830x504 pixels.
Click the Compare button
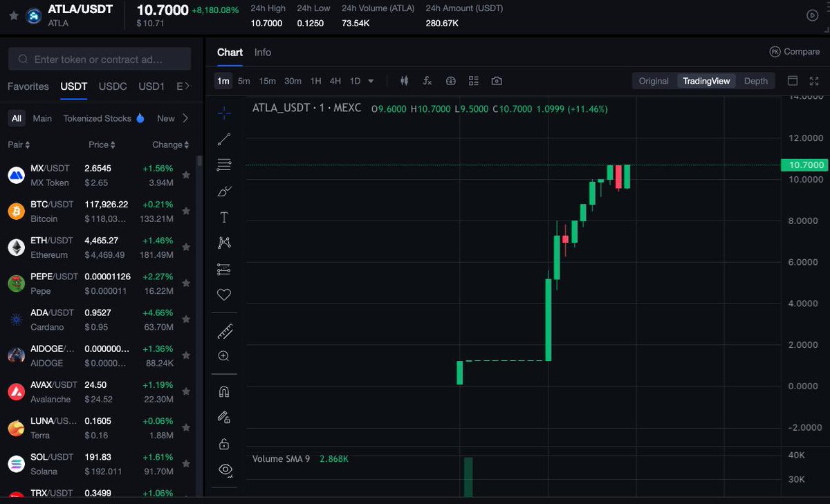coord(795,52)
